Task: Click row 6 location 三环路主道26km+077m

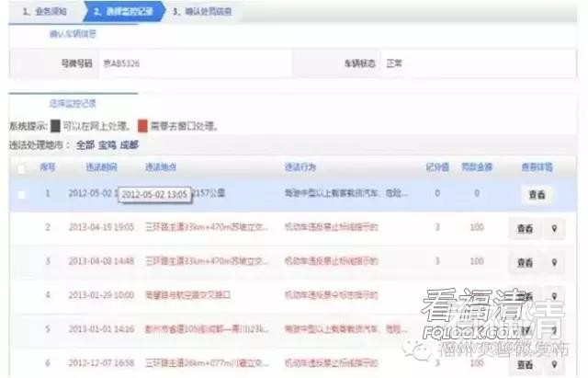Action: click(207, 363)
